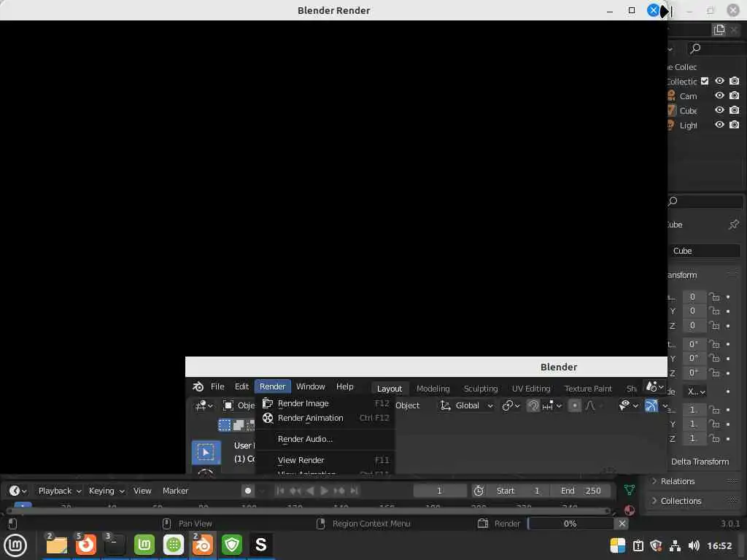Open the pivot point dropdown
This screenshot has width=747, height=560.
click(511, 405)
